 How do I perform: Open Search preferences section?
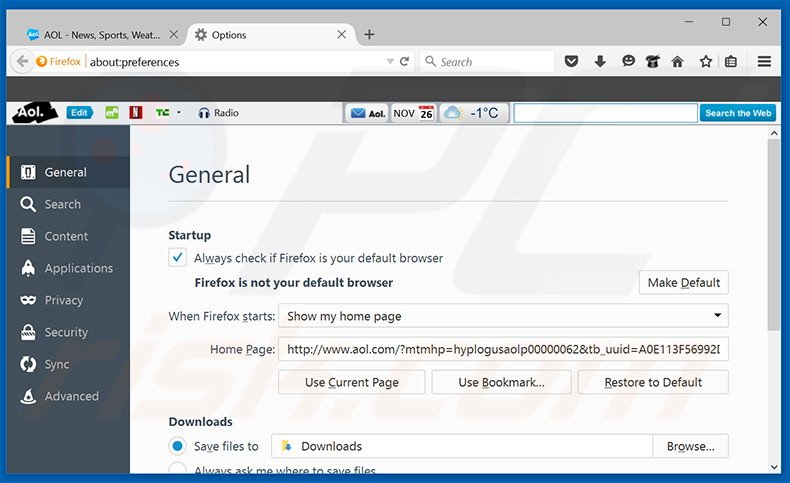[x=68, y=204]
